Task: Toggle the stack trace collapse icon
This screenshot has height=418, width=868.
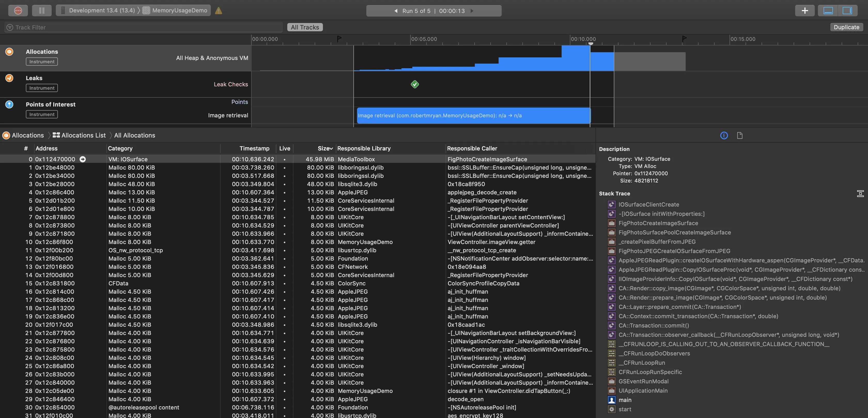Action: [860, 194]
